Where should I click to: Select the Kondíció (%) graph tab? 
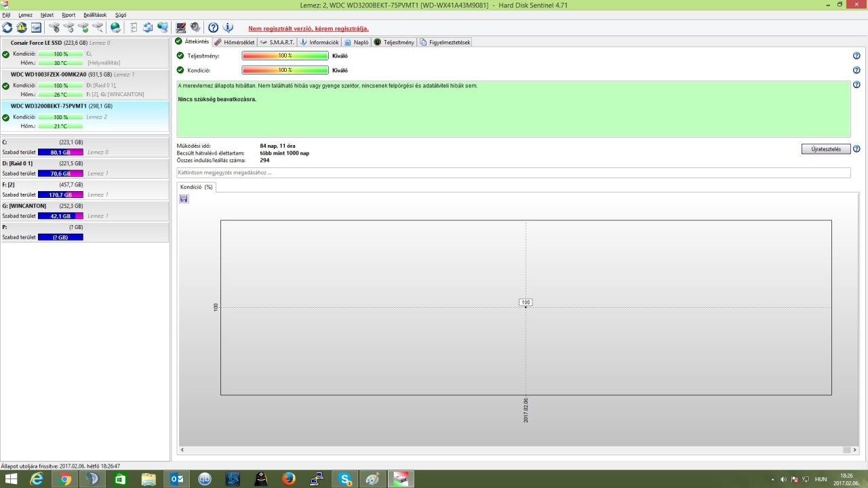pos(197,186)
